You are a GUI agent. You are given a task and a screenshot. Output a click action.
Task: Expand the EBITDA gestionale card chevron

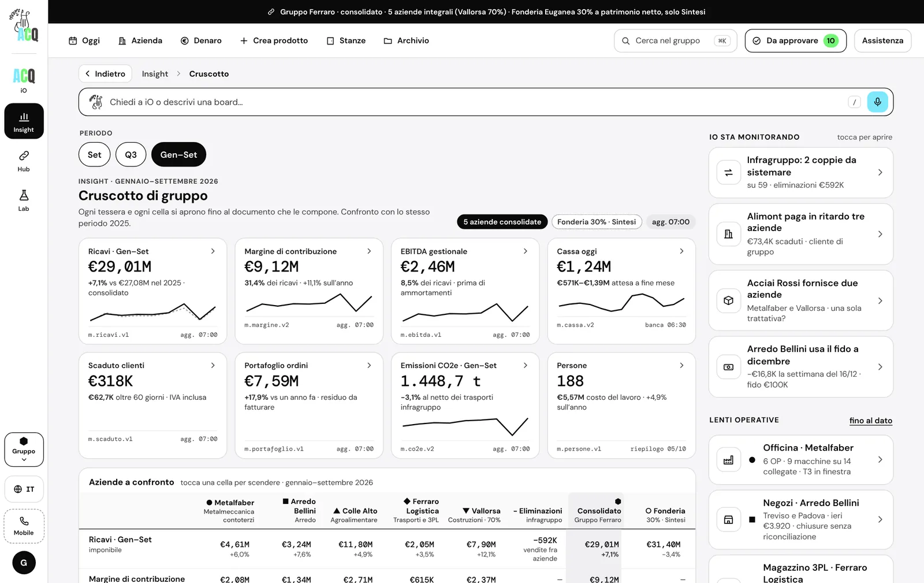coord(526,251)
